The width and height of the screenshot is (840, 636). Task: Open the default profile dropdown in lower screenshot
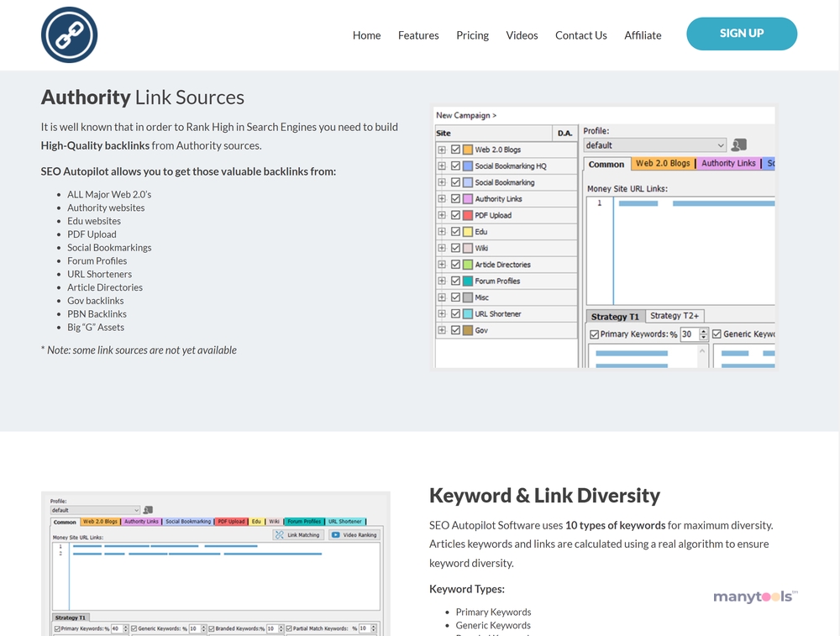click(95, 510)
